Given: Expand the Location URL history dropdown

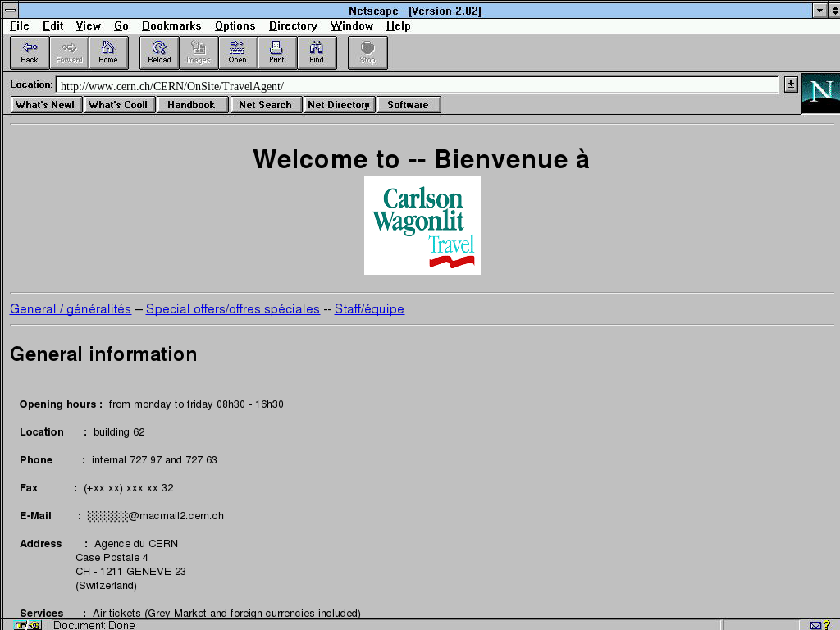Looking at the screenshot, I should pos(790,84).
